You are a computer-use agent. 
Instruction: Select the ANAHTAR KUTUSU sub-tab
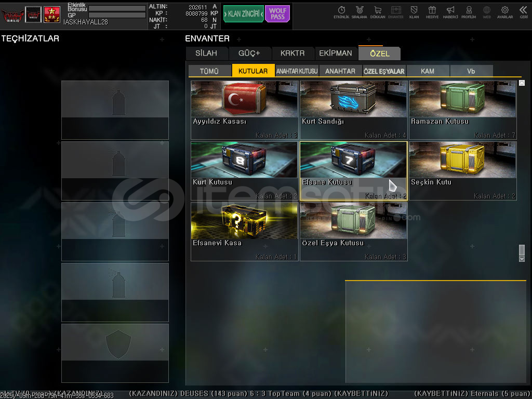[297, 71]
